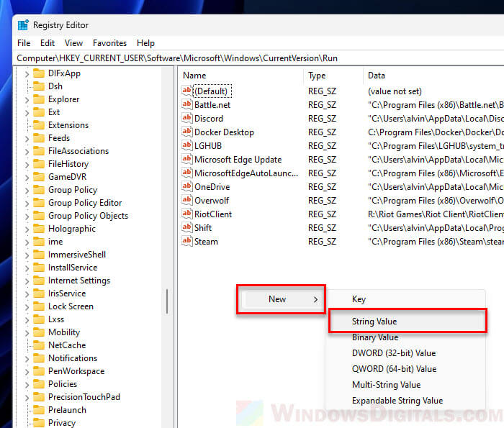Click the registry path address bar
This screenshot has width=504, height=428.
click(x=259, y=58)
